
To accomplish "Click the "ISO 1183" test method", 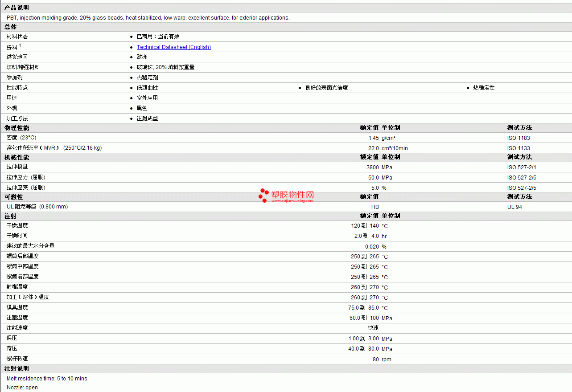I will tap(519, 138).
